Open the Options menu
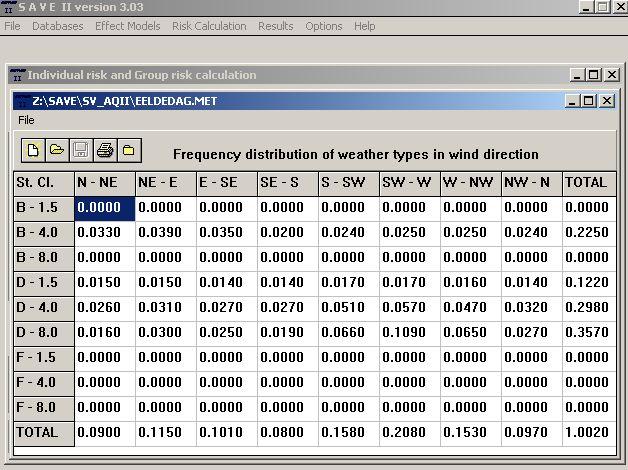628x470 pixels. click(x=324, y=26)
